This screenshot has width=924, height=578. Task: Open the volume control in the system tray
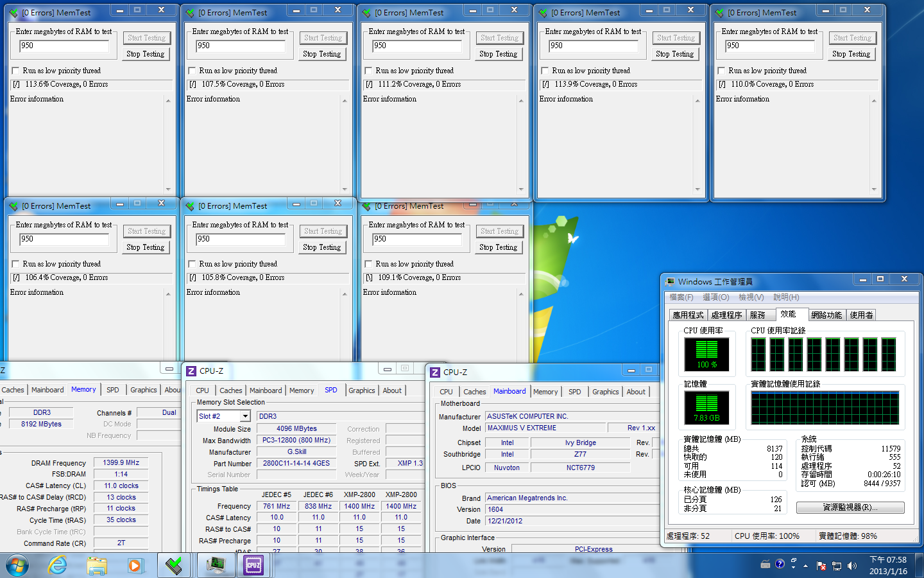click(852, 565)
